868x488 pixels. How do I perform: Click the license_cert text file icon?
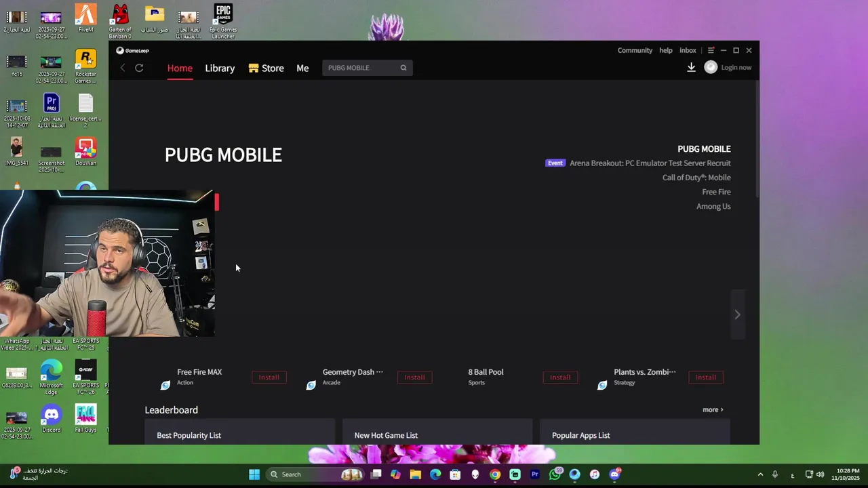point(85,110)
